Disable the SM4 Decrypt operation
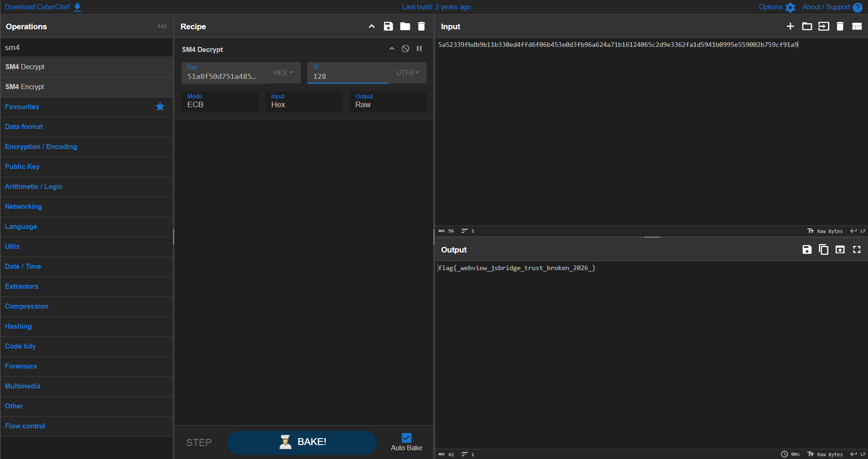The width and height of the screenshot is (868, 459). [x=406, y=49]
